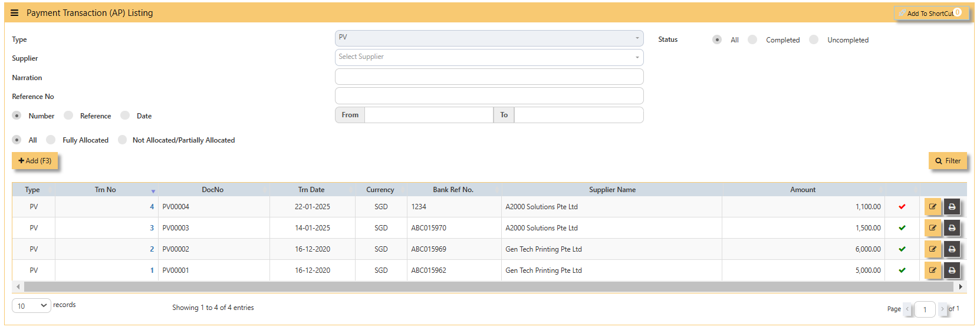Select the Fully Allocated radio option
The image size is (980, 330).
click(x=51, y=140)
